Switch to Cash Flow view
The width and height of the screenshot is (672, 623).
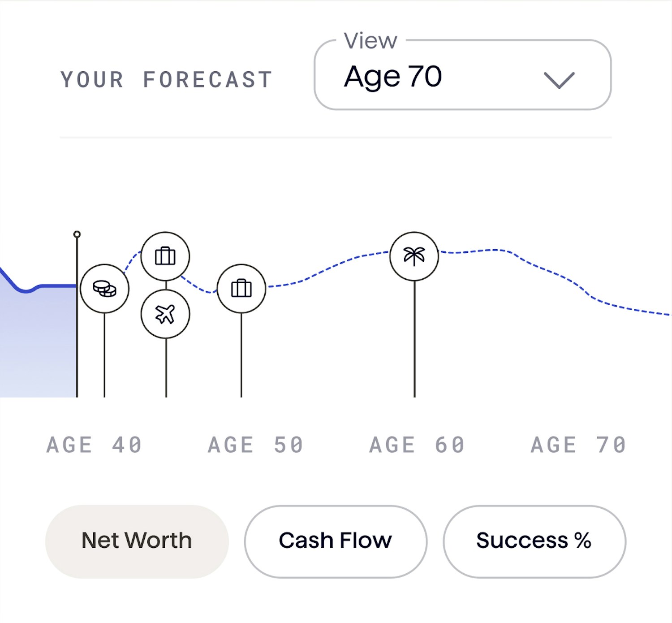tap(336, 541)
